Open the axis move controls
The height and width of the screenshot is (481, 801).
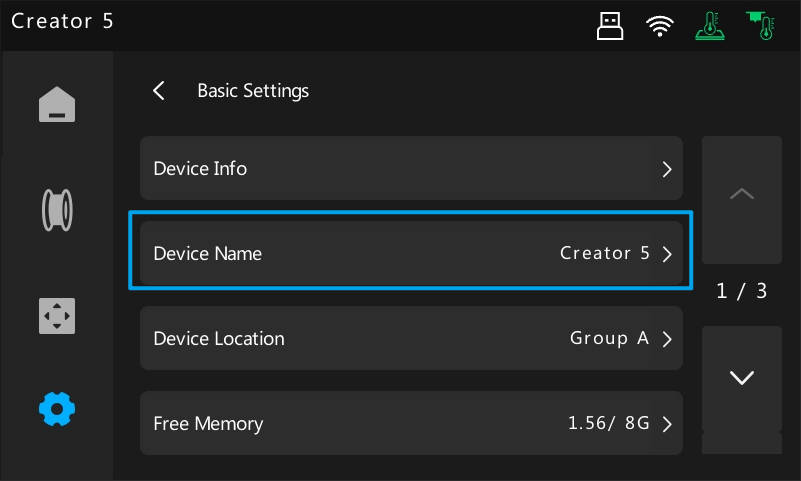tap(57, 316)
